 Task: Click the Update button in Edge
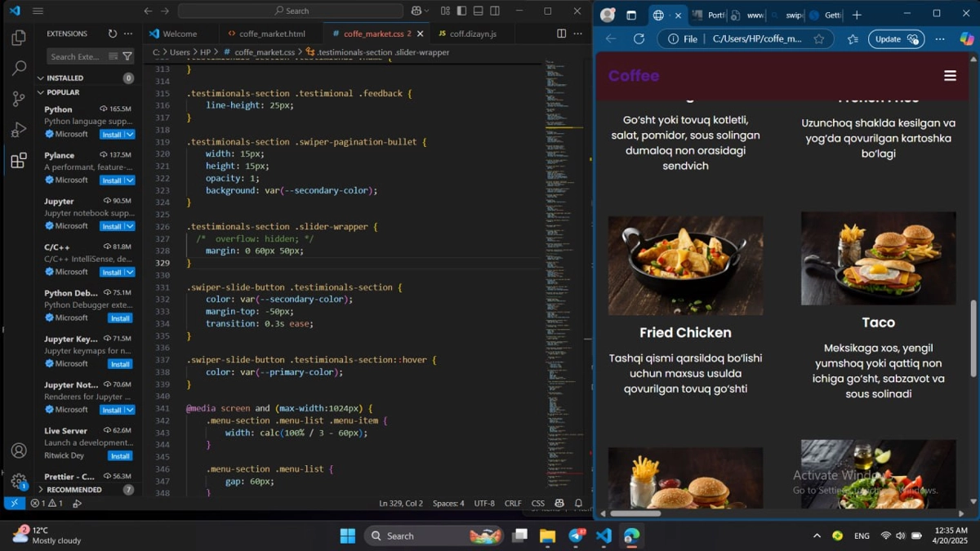895,39
